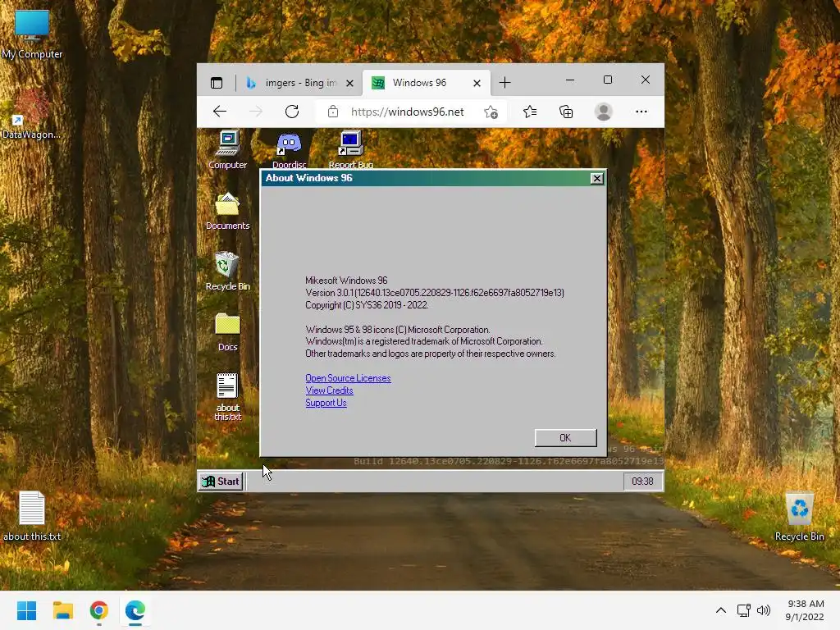This screenshot has width=840, height=630.
Task: Open the Edge profile avatar
Action: [x=603, y=112]
